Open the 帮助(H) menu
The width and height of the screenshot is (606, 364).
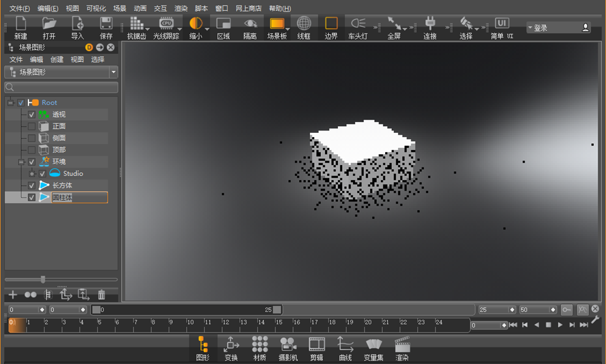(x=280, y=8)
